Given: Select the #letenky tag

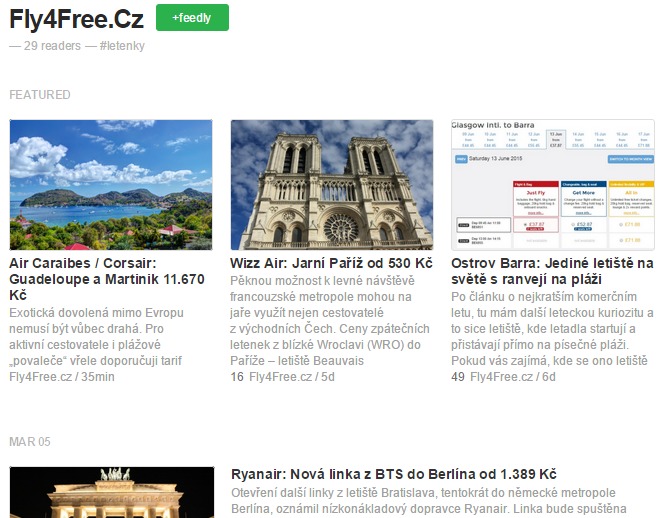Looking at the screenshot, I should (122, 46).
